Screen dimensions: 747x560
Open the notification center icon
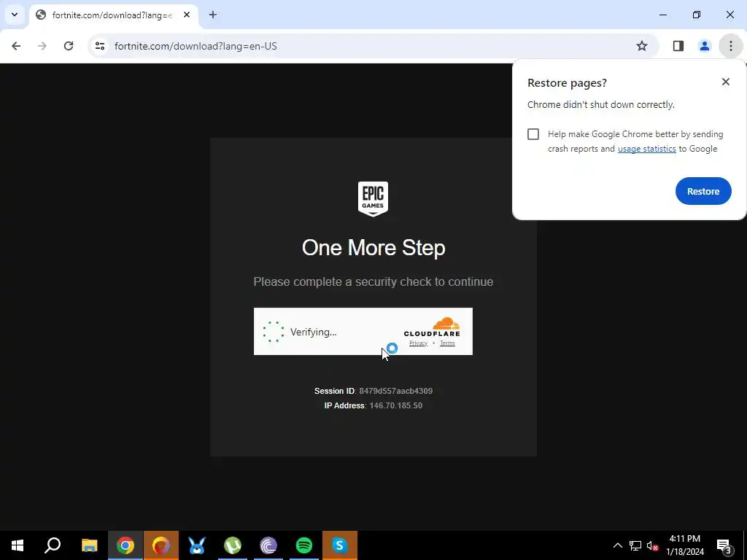(x=724, y=545)
